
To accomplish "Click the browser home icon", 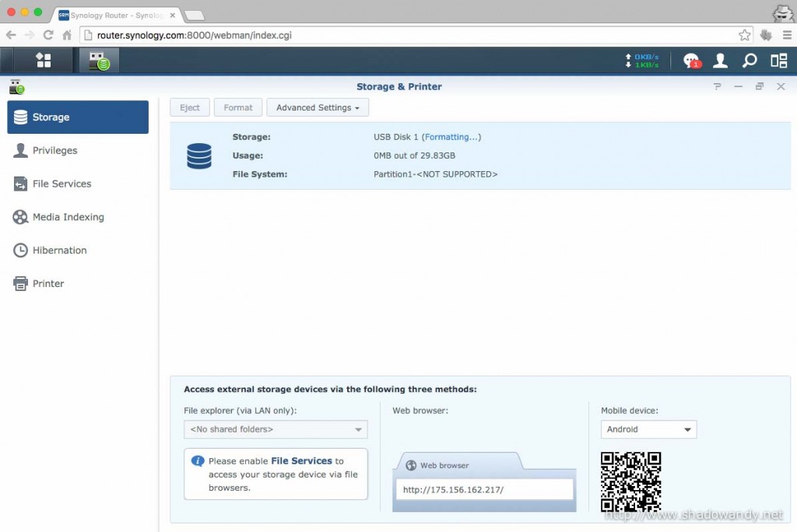I will click(67, 34).
